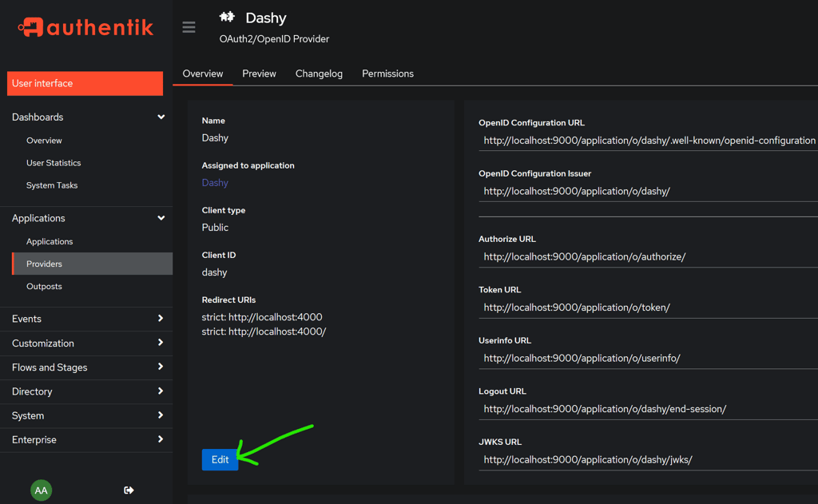Click the JWKS URL field
The image size is (818, 504).
[x=648, y=459]
